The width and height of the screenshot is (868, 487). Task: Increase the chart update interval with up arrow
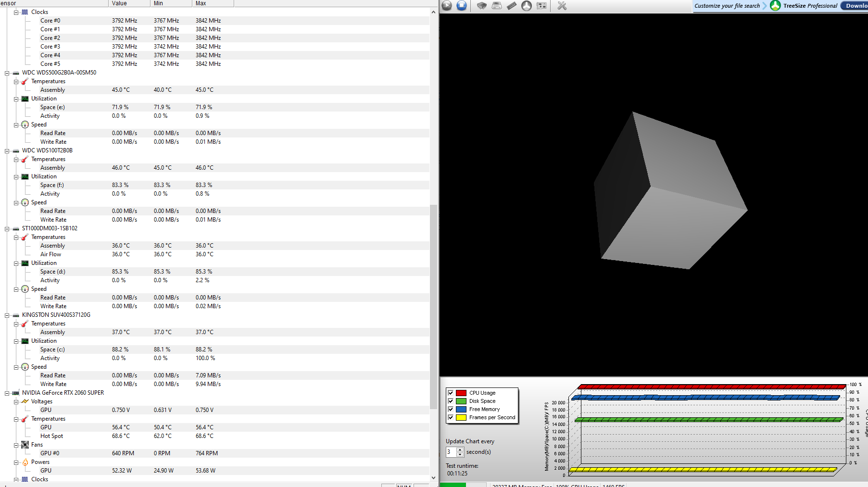[x=460, y=450]
